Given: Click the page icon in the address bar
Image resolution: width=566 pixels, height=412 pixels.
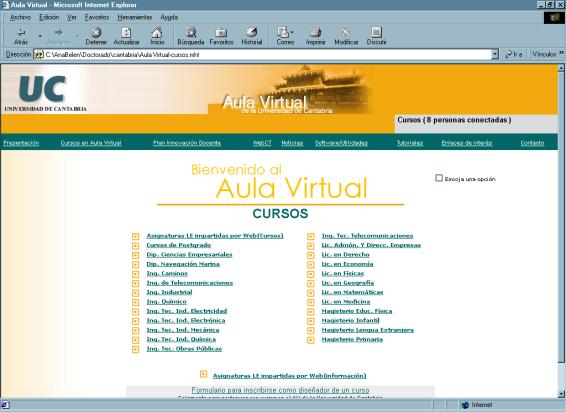Looking at the screenshot, I should 39,55.
